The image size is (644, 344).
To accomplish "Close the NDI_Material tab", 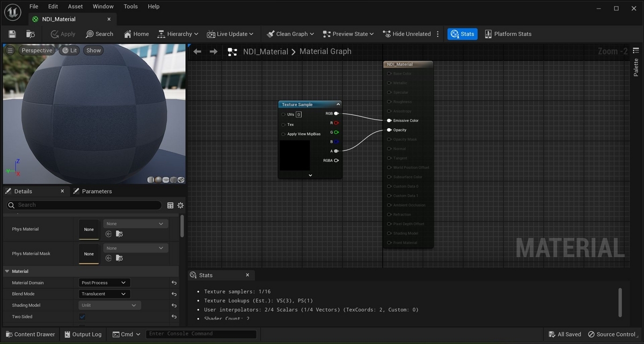I will coord(109,19).
